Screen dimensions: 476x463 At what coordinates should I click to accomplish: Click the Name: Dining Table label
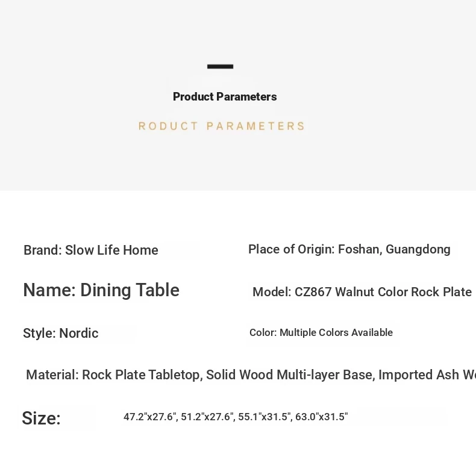[101, 290]
